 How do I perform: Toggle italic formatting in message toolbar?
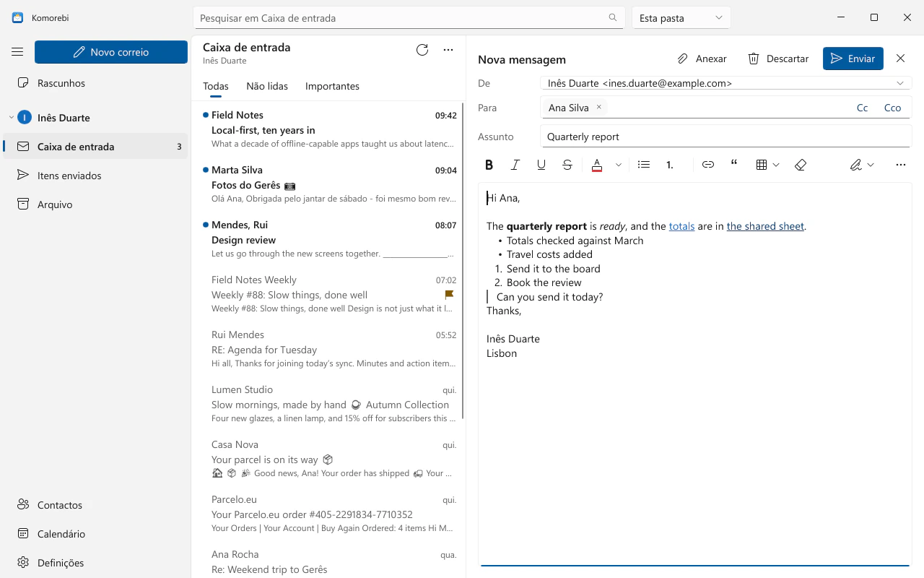pyautogui.click(x=515, y=165)
